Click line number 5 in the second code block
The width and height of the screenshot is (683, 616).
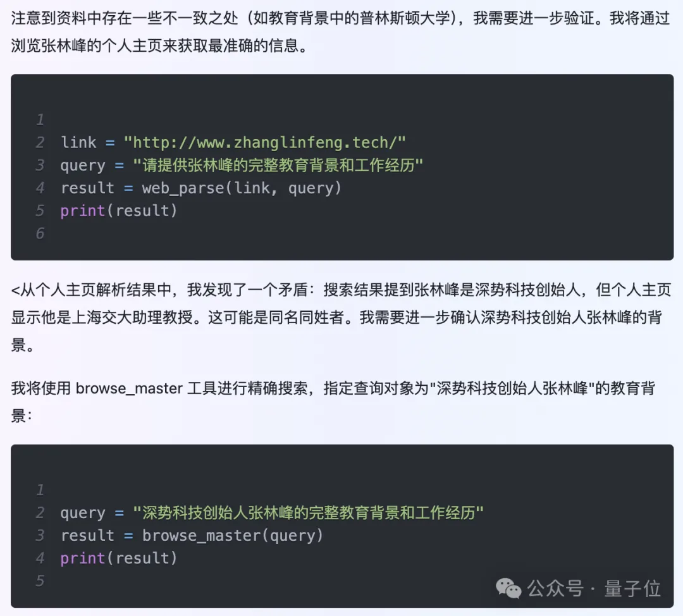click(40, 581)
